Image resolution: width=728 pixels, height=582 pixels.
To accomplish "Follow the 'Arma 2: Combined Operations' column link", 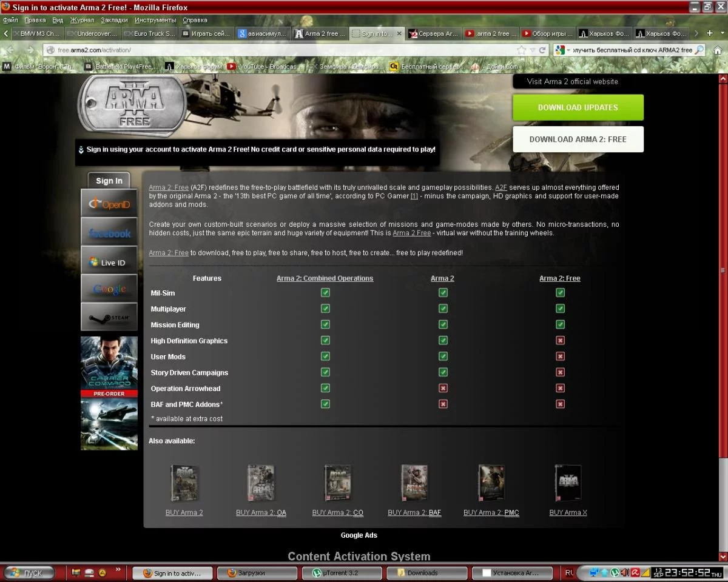I will pos(325,278).
